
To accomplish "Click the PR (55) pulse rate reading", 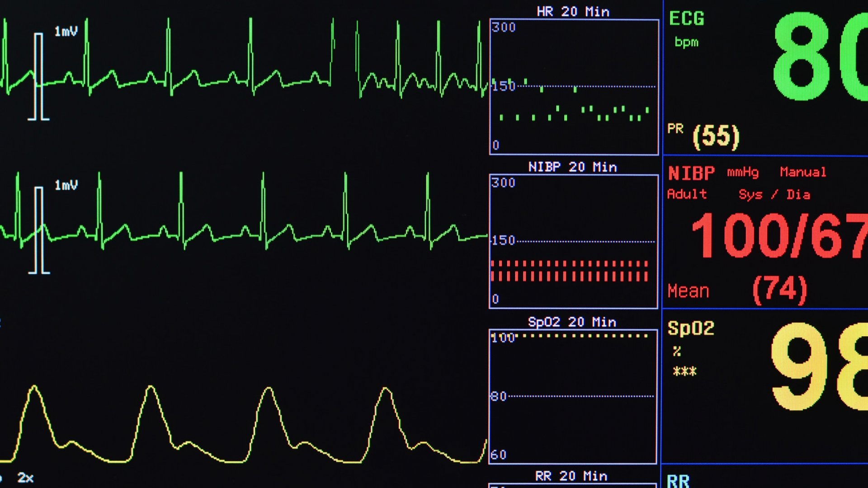I will (x=716, y=136).
